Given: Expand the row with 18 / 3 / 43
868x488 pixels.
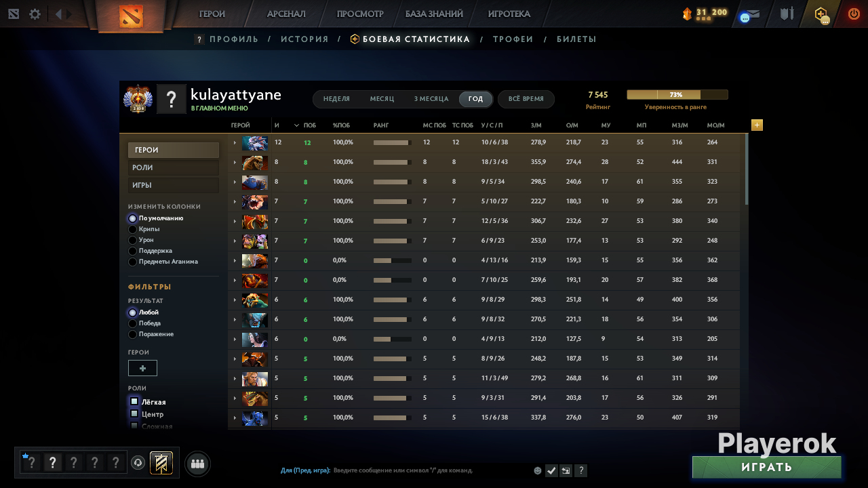Looking at the screenshot, I should click(x=235, y=163).
